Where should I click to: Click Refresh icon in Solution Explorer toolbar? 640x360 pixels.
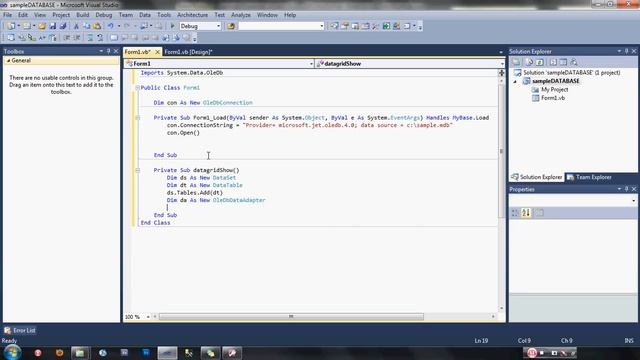540,62
